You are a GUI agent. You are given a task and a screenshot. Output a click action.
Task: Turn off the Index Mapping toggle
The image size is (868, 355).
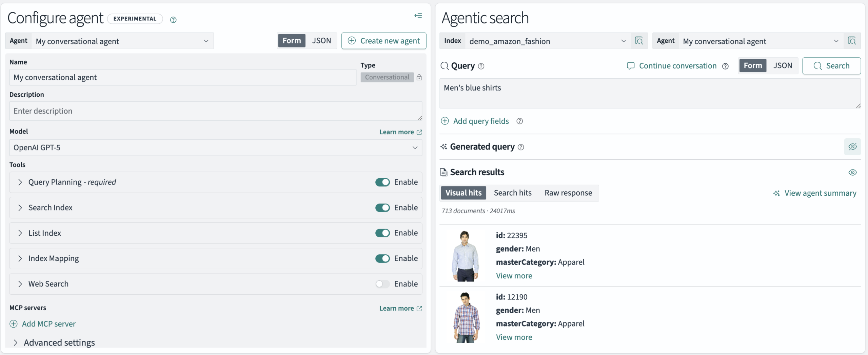point(382,259)
